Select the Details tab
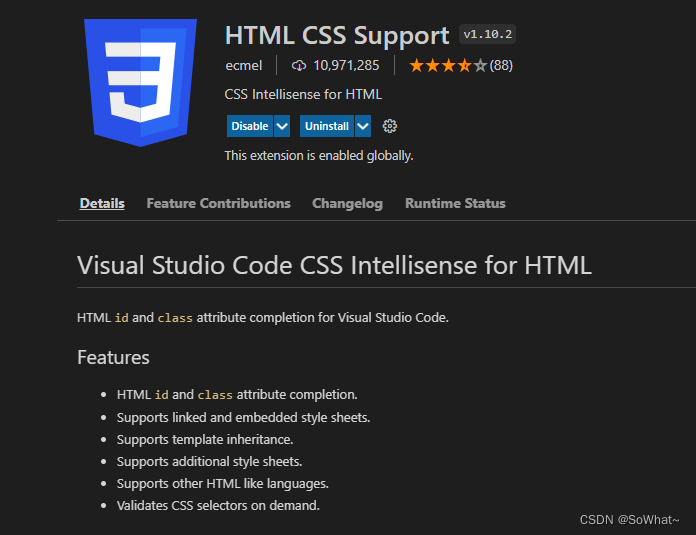 tap(102, 203)
